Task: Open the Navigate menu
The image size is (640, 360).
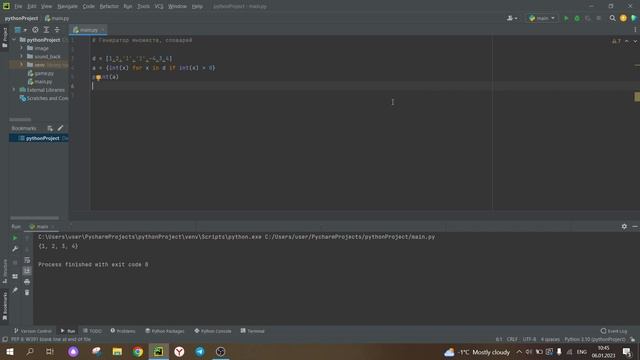Action: pyautogui.click(x=67, y=7)
